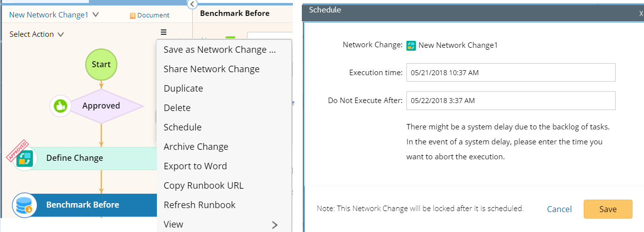Click the Define Change node icon
Screen dimensions: 644x232
pos(24,158)
